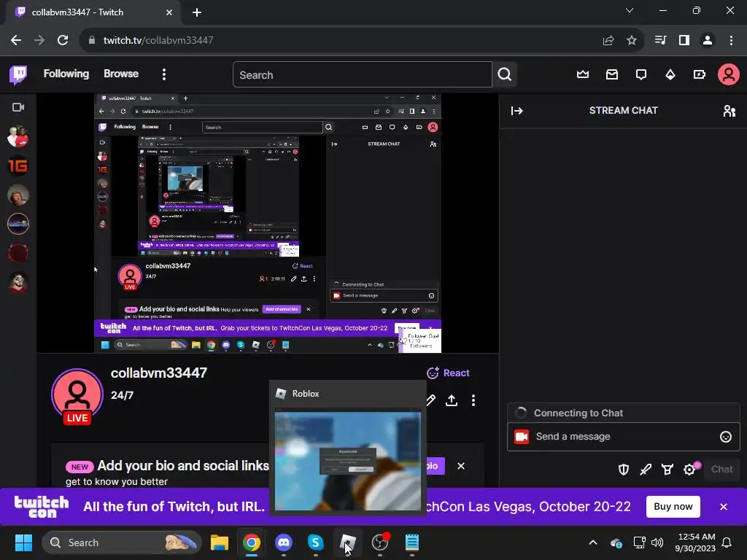Open File Explorer from taskbar

[x=219, y=542]
